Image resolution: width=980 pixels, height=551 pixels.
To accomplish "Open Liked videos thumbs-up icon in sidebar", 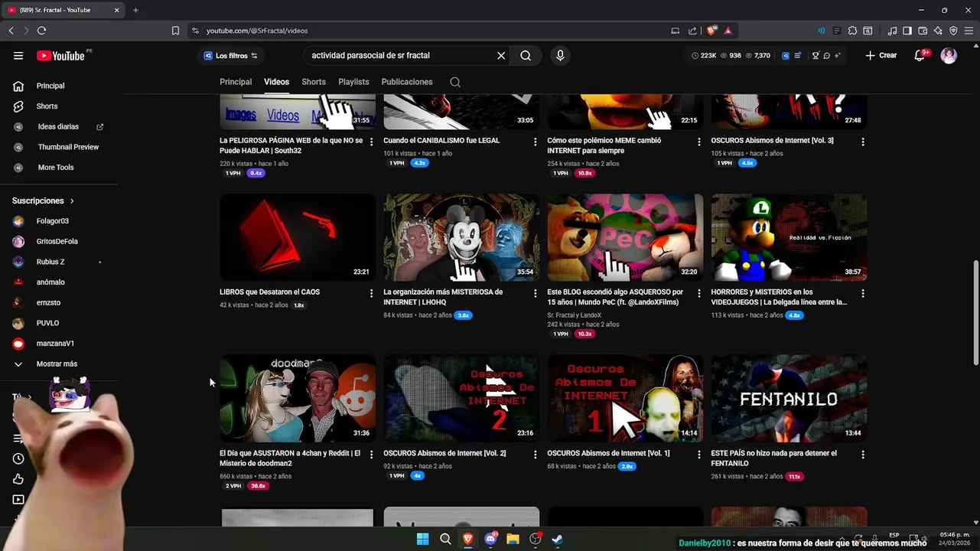I will click(x=18, y=479).
